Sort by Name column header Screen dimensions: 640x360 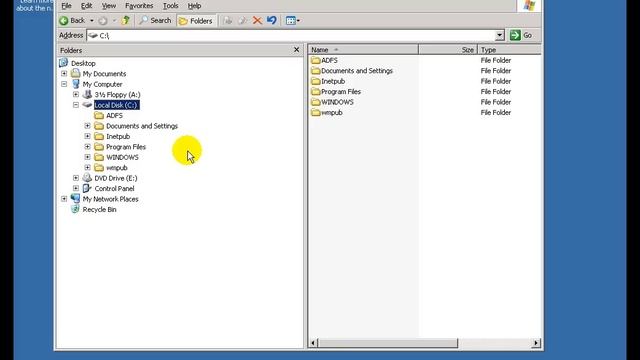pyautogui.click(x=363, y=50)
